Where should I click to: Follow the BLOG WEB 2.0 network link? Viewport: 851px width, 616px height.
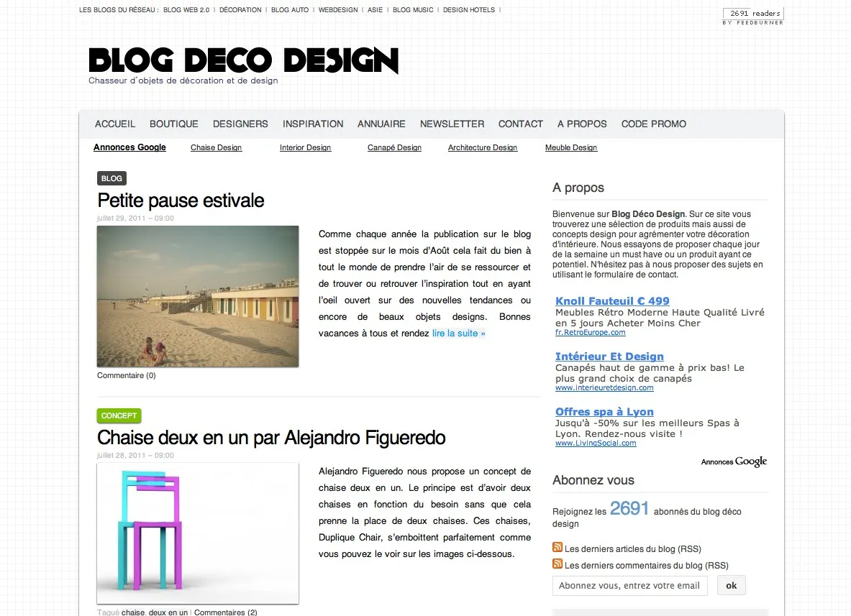(x=186, y=10)
